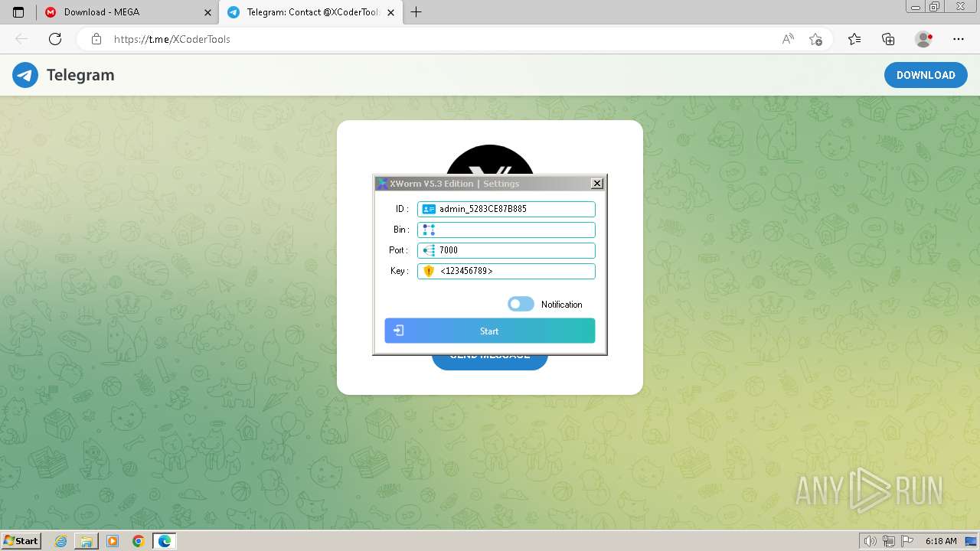
Task: Launch Internet Explorer from the taskbar
Action: coord(61,541)
